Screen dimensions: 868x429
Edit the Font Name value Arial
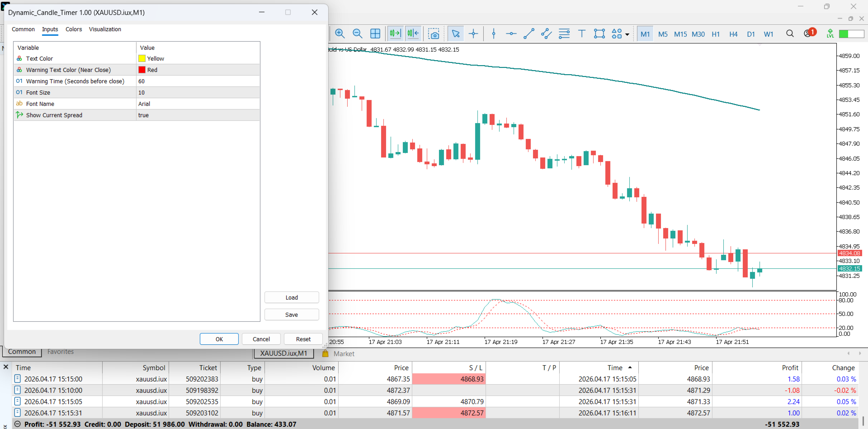198,104
